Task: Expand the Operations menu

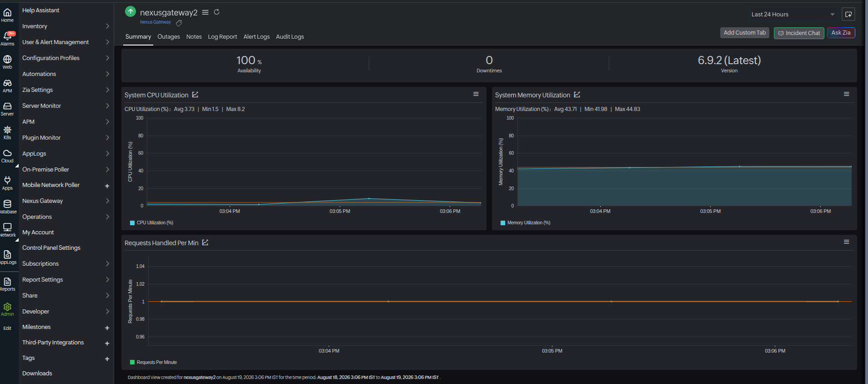Action: tap(66, 217)
